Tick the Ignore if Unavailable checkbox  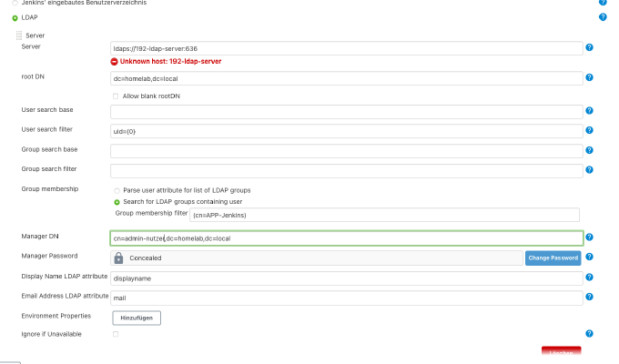[116, 334]
